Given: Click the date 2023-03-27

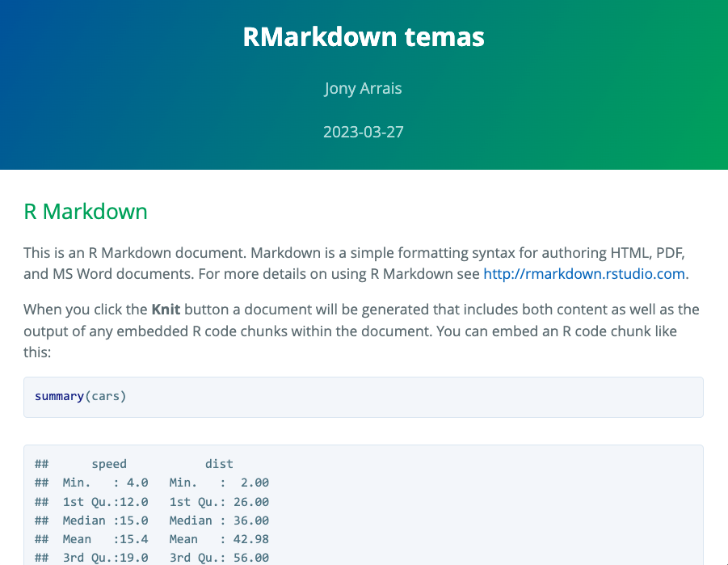Looking at the screenshot, I should pyautogui.click(x=364, y=132).
